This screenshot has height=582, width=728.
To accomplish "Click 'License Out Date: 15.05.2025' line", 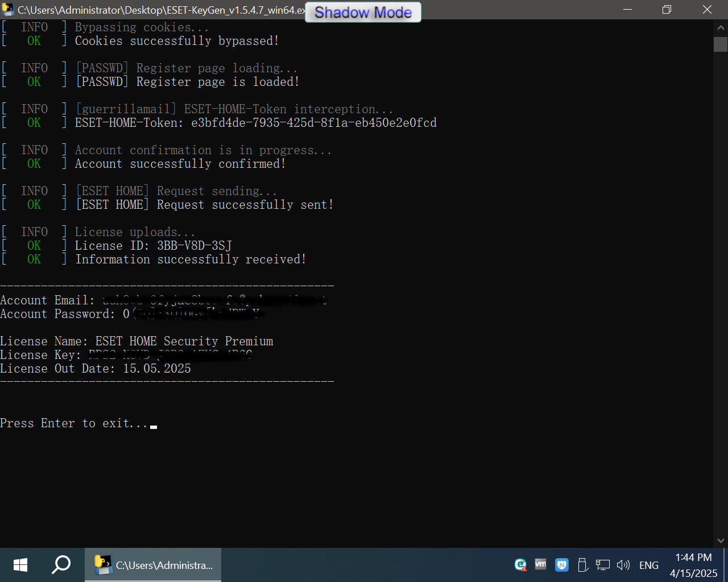I will 96,369.
